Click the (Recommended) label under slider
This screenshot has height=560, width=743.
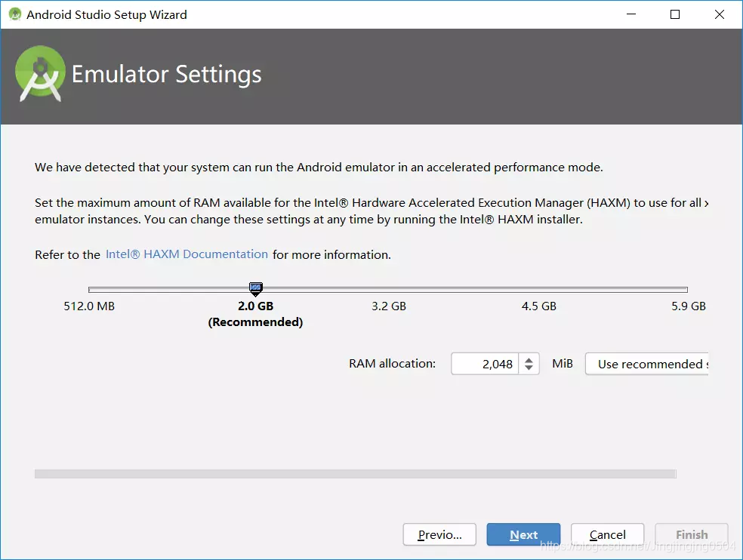click(x=255, y=322)
